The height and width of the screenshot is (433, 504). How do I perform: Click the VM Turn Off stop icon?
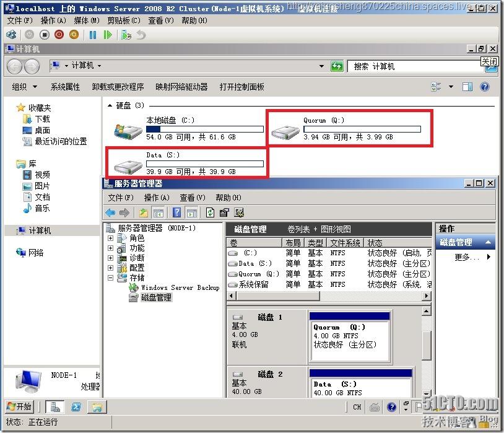[x=45, y=35]
